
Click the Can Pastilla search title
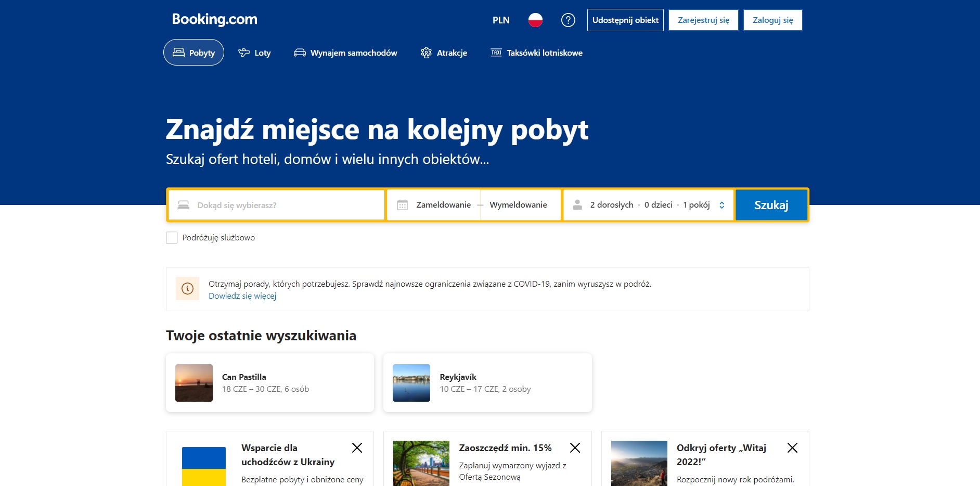[244, 377]
